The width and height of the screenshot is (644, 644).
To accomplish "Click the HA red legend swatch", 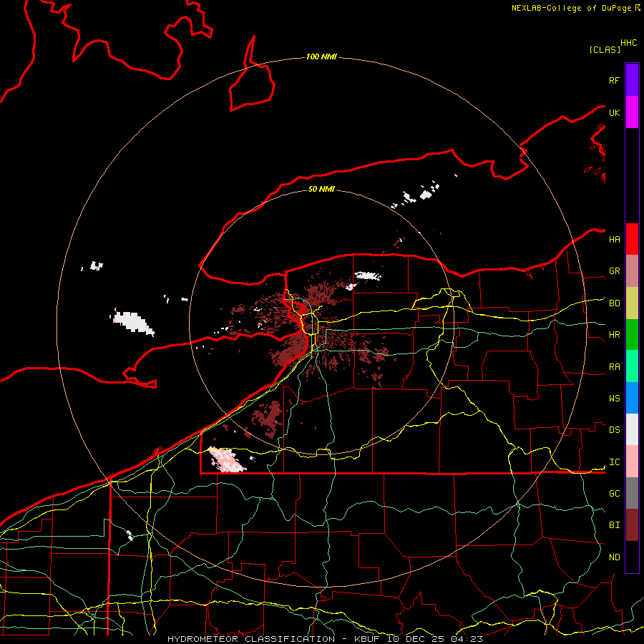I will 632,239.
